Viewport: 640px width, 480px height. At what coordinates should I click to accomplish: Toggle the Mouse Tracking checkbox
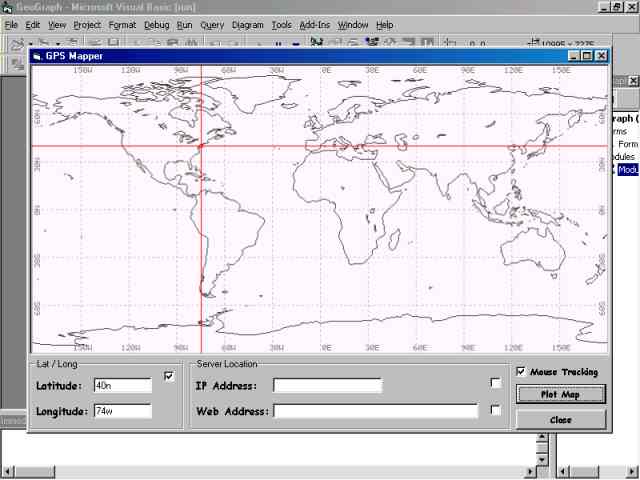click(521, 372)
